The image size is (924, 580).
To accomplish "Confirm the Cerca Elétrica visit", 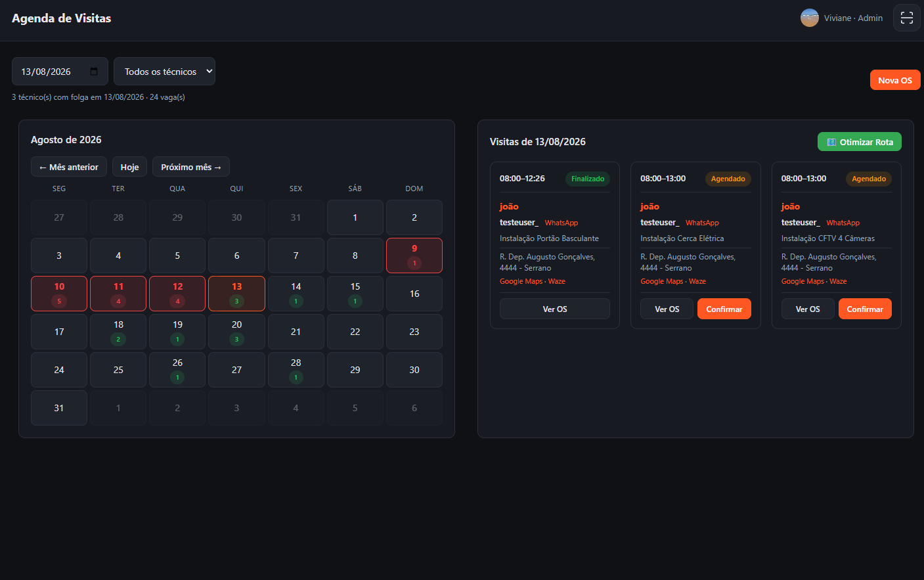I will tap(724, 309).
